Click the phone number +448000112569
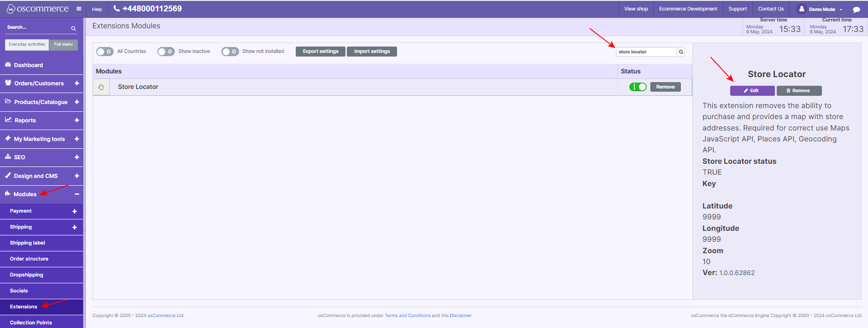868x328 pixels. tap(152, 9)
